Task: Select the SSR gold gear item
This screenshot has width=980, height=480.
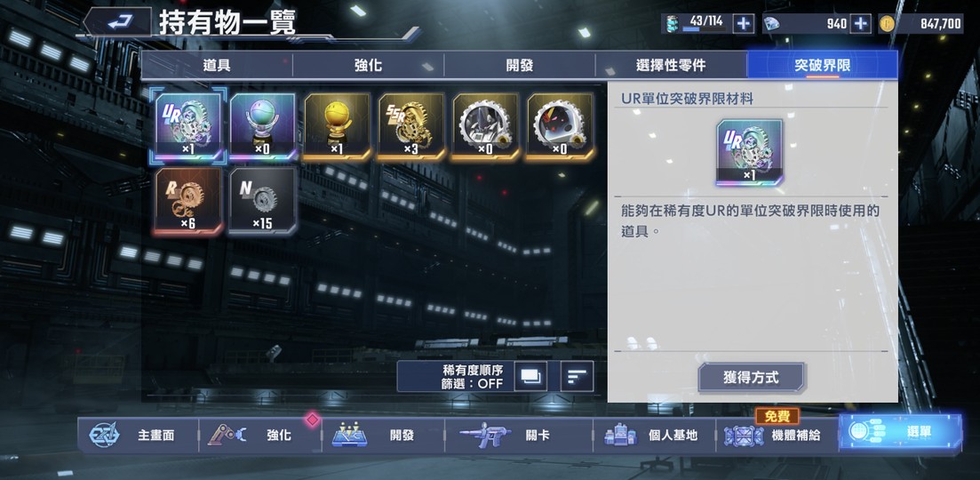Action: tap(411, 127)
